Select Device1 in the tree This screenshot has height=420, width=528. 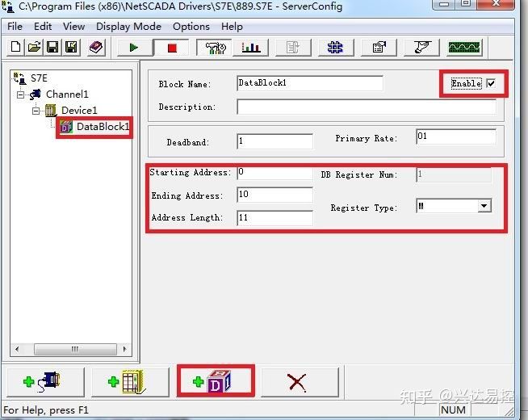click(x=79, y=111)
